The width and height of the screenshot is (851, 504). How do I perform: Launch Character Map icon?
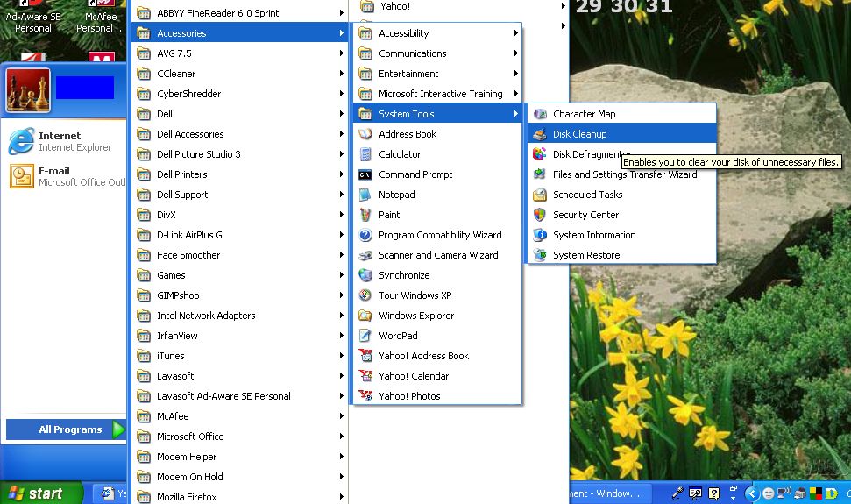click(x=540, y=114)
